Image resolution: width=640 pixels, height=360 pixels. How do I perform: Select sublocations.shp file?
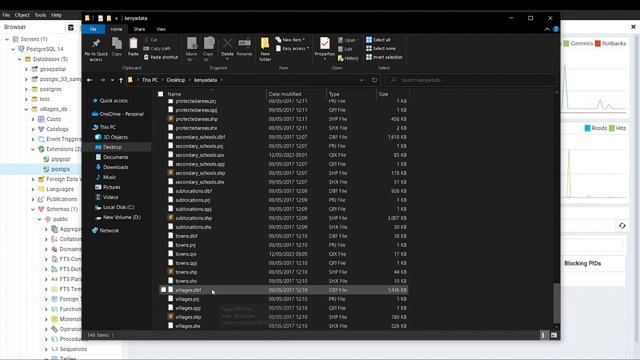(193, 218)
